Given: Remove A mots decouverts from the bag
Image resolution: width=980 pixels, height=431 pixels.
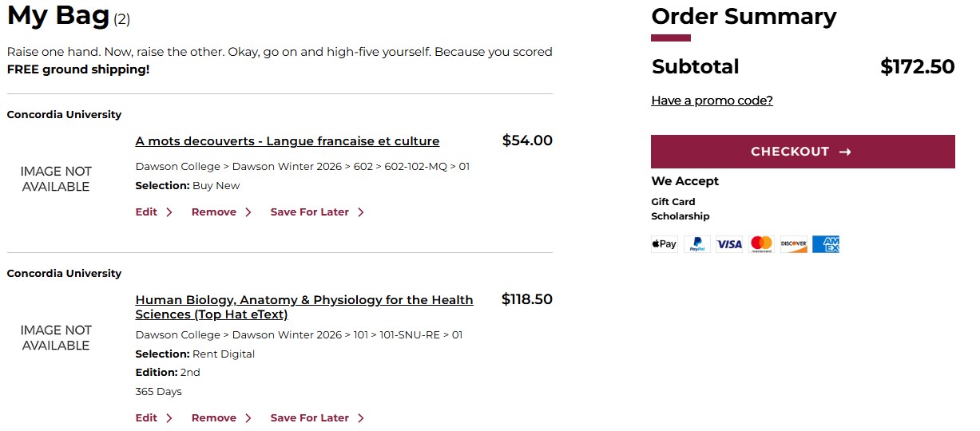Looking at the screenshot, I should coord(214,212).
